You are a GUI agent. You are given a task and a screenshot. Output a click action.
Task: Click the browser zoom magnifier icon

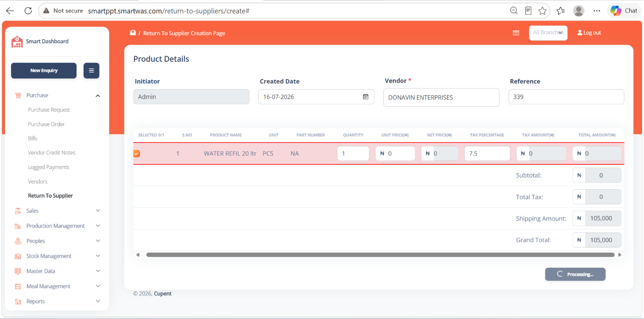tap(514, 11)
